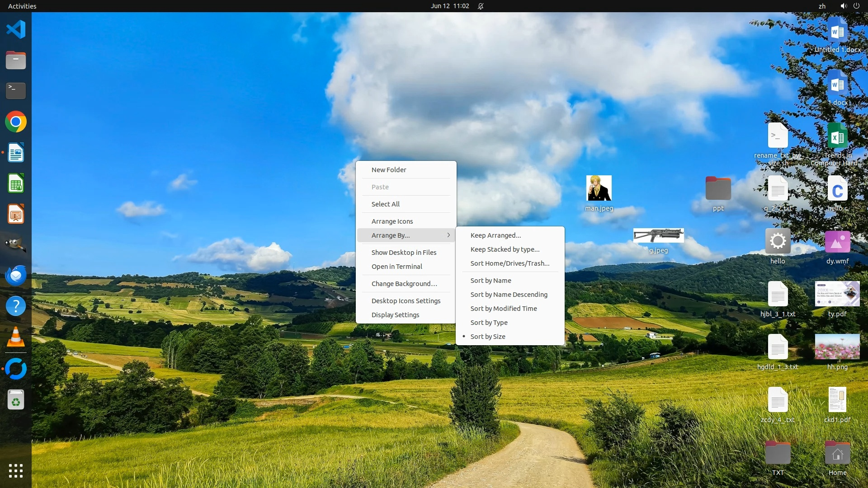This screenshot has width=868, height=488.
Task: Enable Keep Arranged option
Action: tap(495, 235)
